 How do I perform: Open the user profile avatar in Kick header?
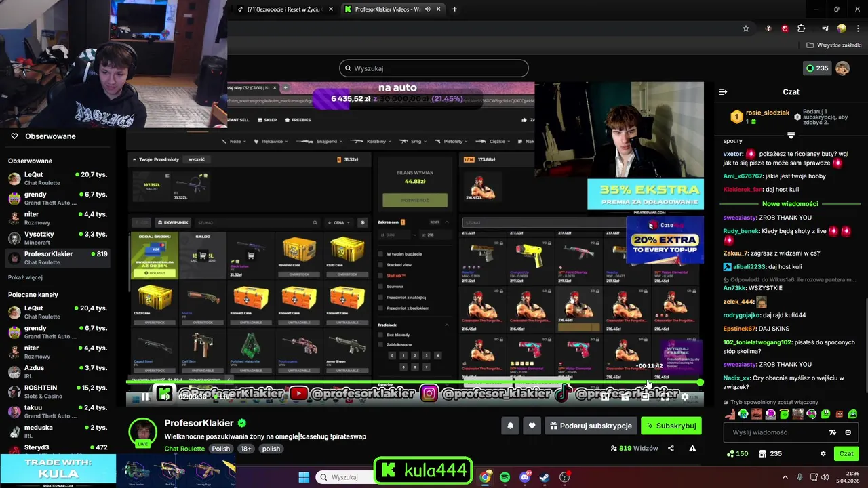[842, 68]
